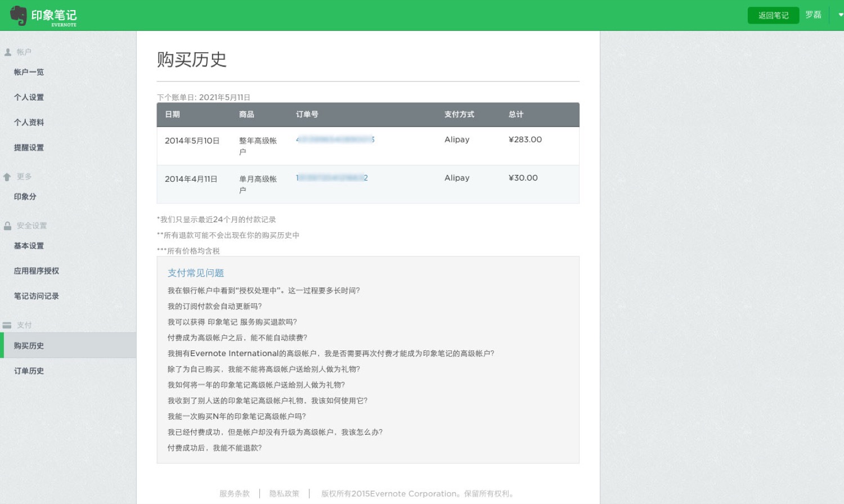Expand the user menu dropdown arrow
Viewport: 844px width, 504px height.
click(x=841, y=15)
